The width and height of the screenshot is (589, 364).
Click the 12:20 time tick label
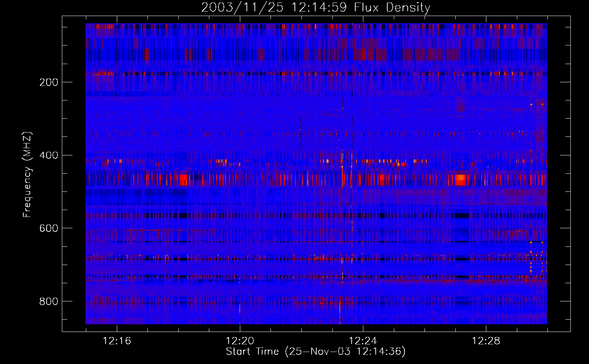click(x=240, y=341)
